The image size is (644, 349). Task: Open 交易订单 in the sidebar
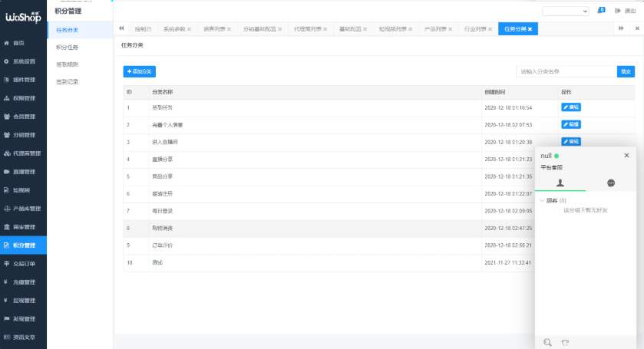[x=23, y=264]
